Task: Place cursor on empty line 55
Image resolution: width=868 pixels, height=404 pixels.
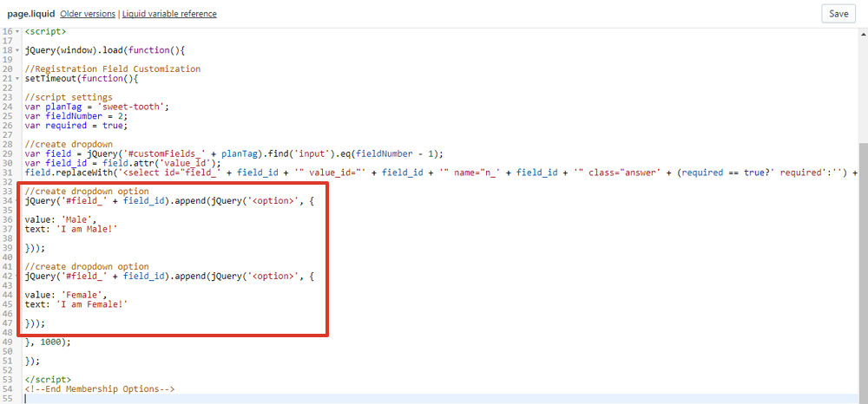Action: point(440,398)
